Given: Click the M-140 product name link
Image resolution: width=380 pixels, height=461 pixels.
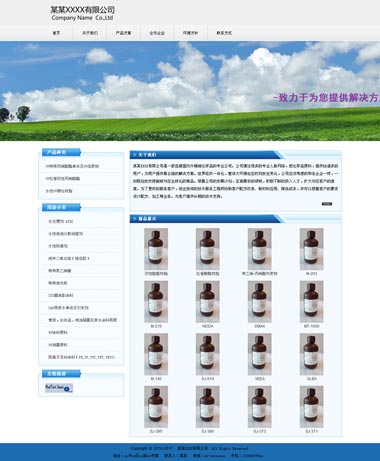Looking at the screenshot, I should [156, 379].
